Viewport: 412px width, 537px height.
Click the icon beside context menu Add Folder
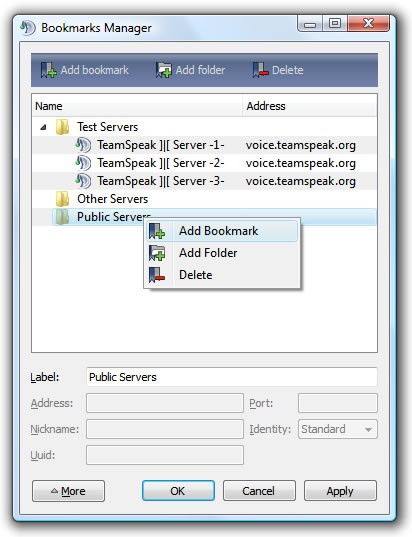pos(157,253)
